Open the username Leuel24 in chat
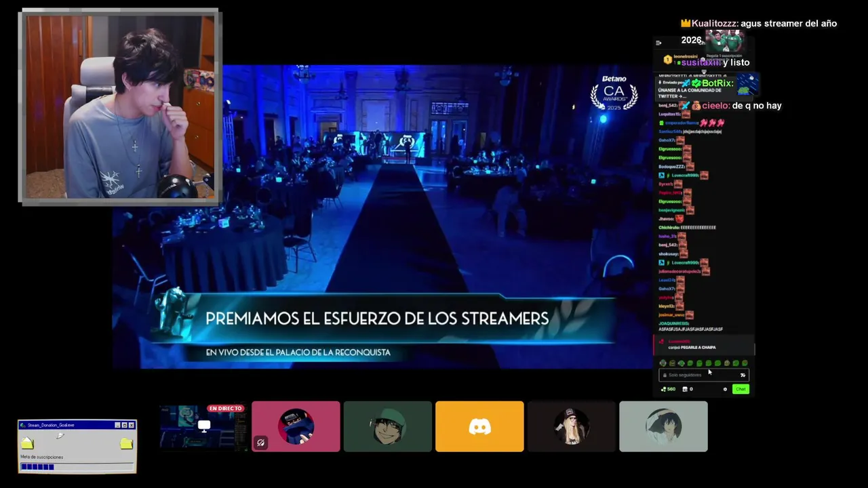This screenshot has height=488, width=868. point(667,280)
